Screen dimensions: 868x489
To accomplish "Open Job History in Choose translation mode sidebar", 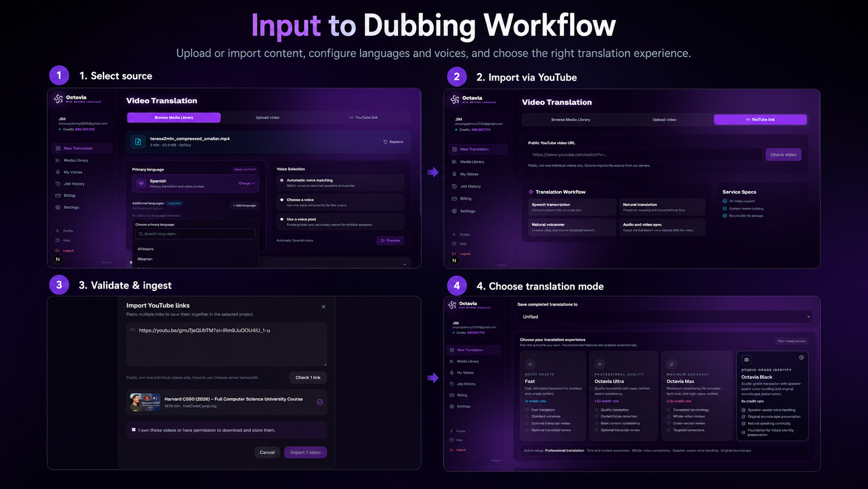I will coord(466,384).
